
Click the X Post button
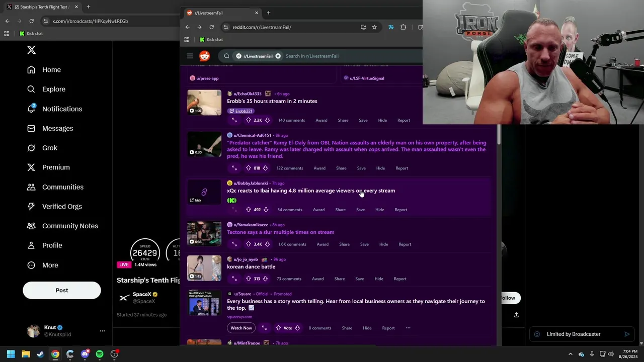tap(62, 290)
